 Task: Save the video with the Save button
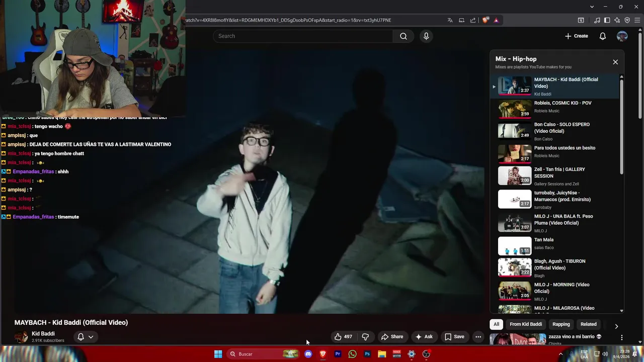454,337
